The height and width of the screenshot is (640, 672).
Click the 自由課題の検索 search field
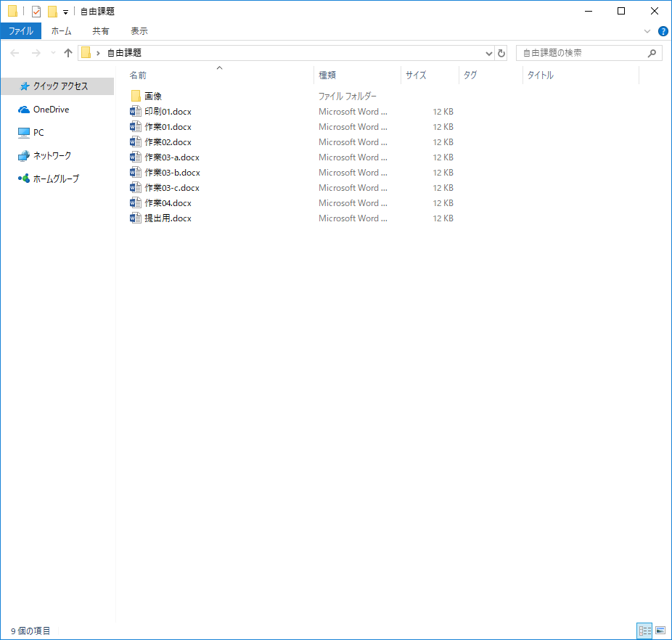point(581,53)
